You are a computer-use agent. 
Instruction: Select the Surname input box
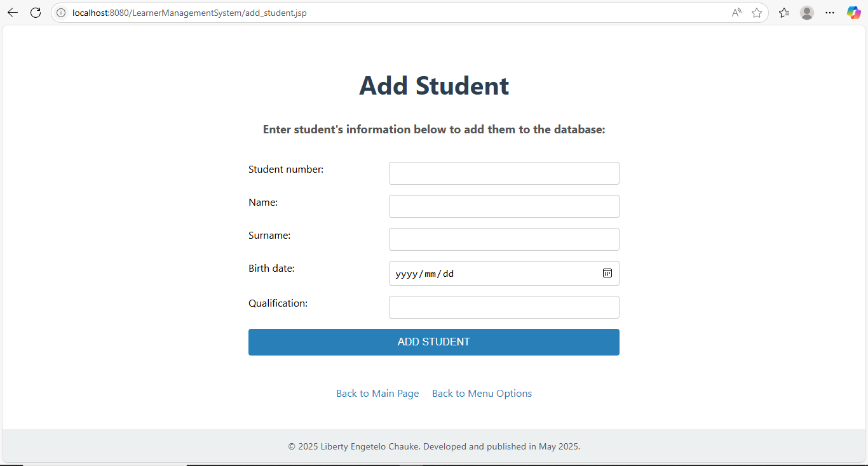tap(504, 239)
